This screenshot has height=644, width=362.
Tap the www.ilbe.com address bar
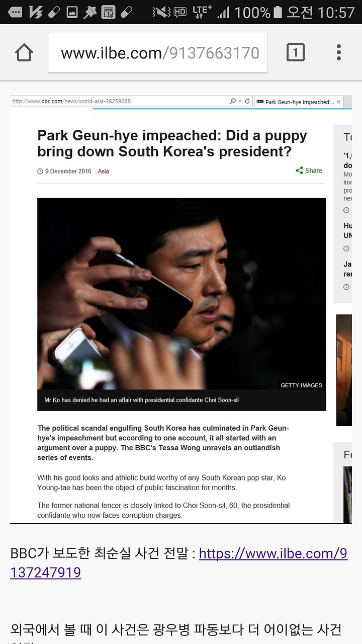(158, 52)
